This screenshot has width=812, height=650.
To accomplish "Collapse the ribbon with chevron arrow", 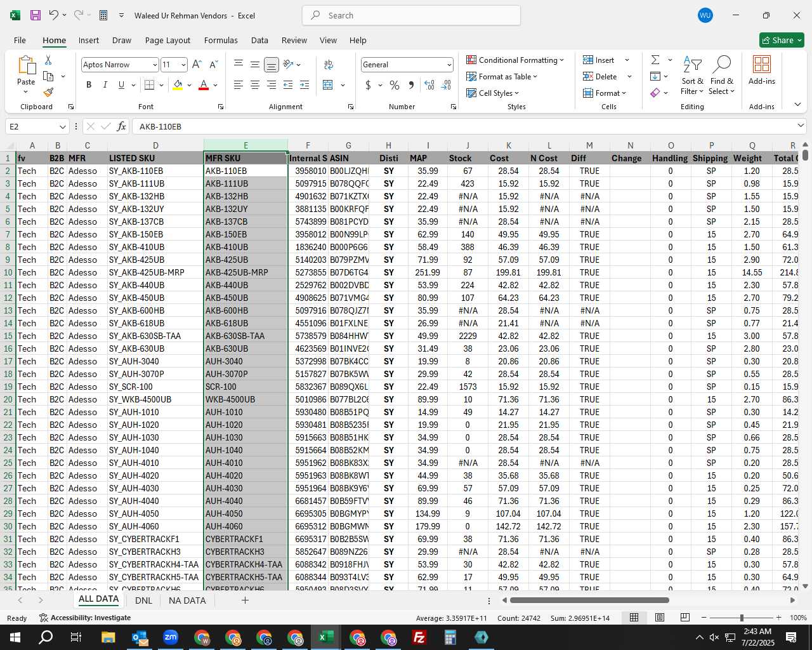I will (x=797, y=104).
